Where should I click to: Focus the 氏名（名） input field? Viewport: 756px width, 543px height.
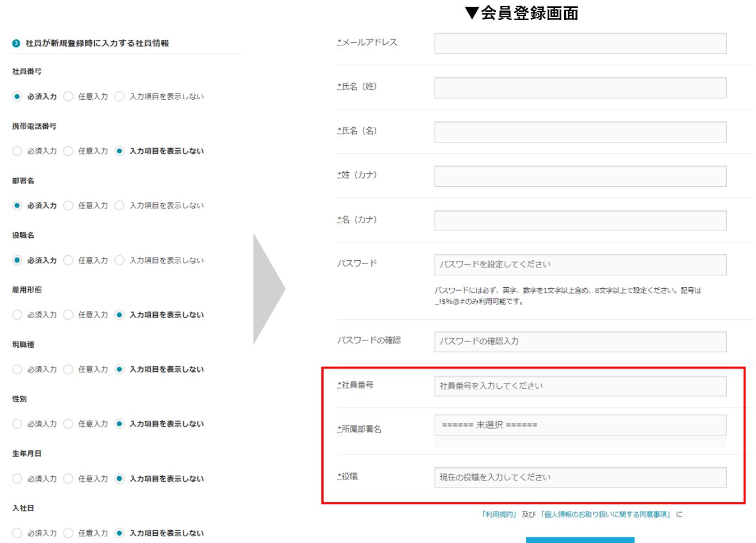580,132
